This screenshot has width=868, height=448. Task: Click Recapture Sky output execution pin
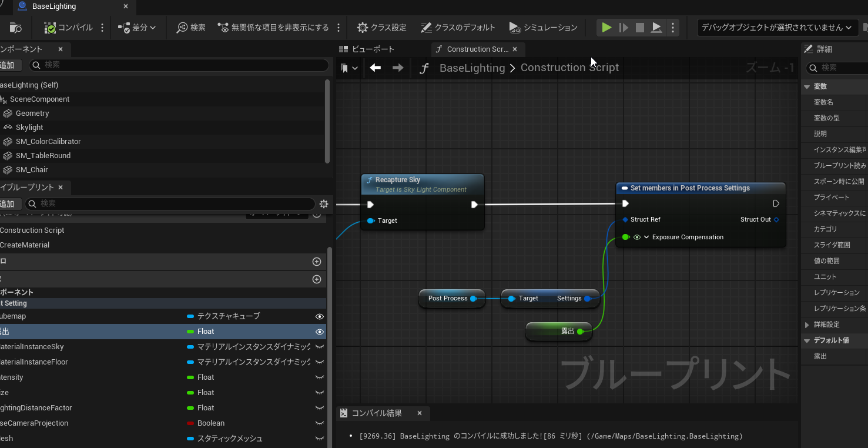[474, 205]
